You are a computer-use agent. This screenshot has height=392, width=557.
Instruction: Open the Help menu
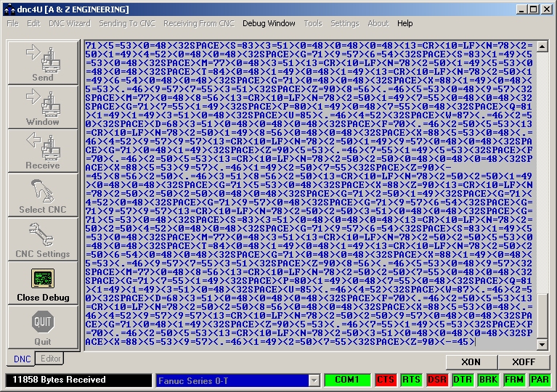(x=404, y=23)
